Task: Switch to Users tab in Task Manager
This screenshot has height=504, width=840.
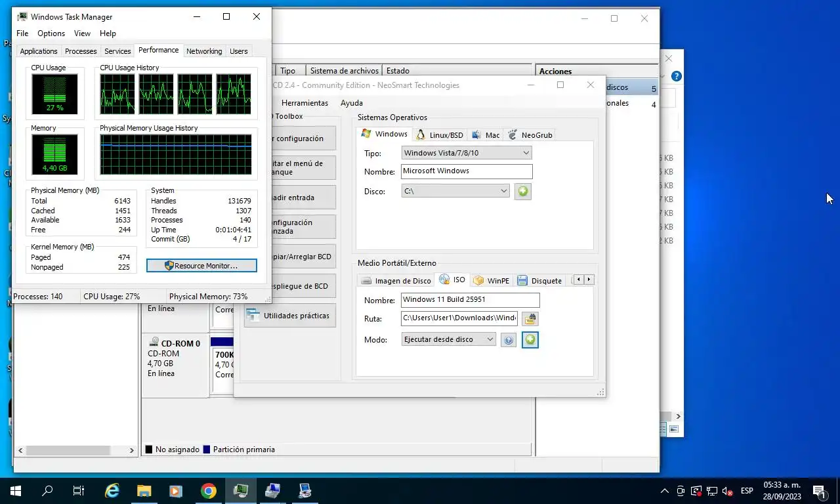Action: coord(239,51)
